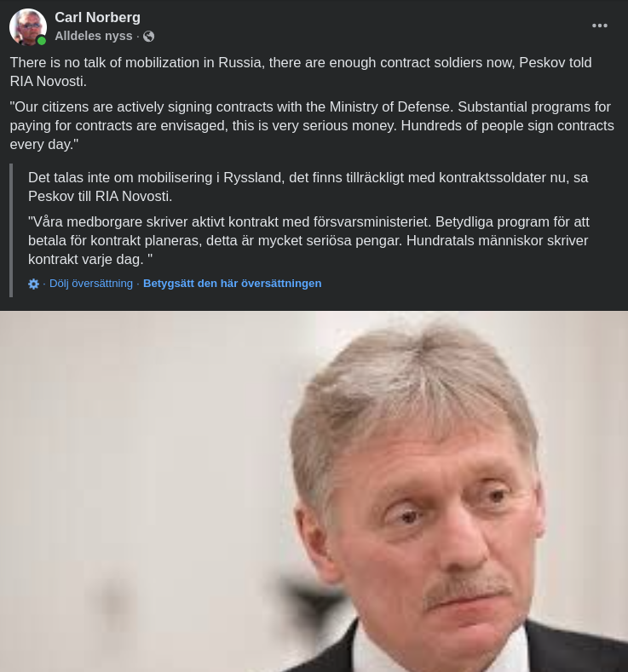Open Carl Norberg's profile name link
Viewport: 628px width, 672px height.
click(97, 18)
